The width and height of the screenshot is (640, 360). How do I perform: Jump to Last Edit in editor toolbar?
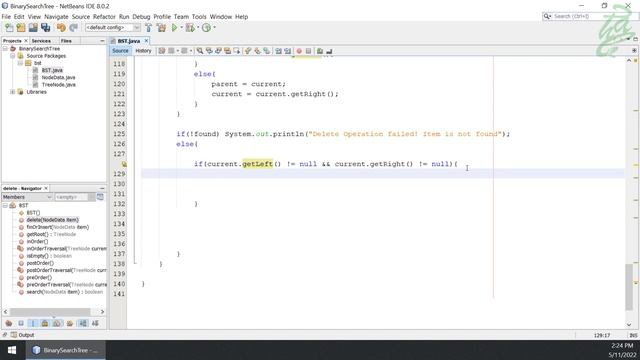162,51
